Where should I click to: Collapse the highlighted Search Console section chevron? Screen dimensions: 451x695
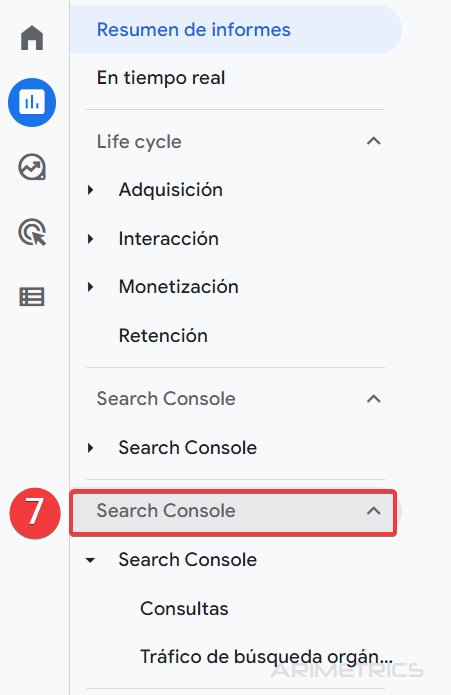coord(374,511)
